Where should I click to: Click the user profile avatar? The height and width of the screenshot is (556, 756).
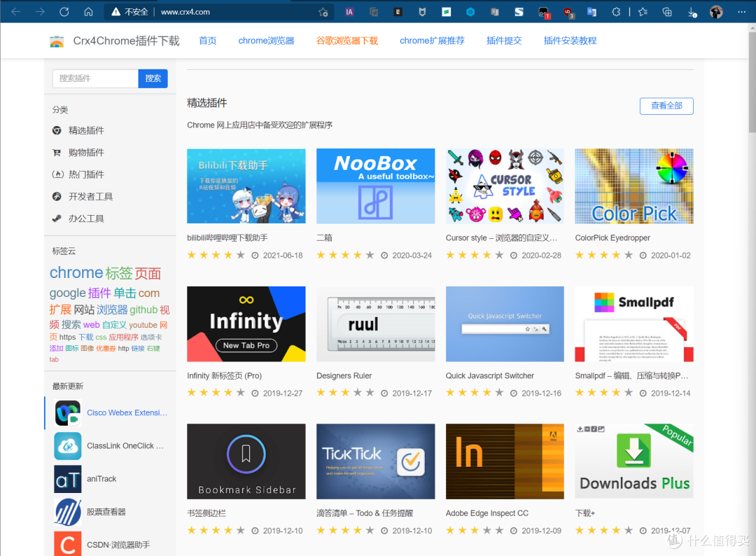[716, 12]
